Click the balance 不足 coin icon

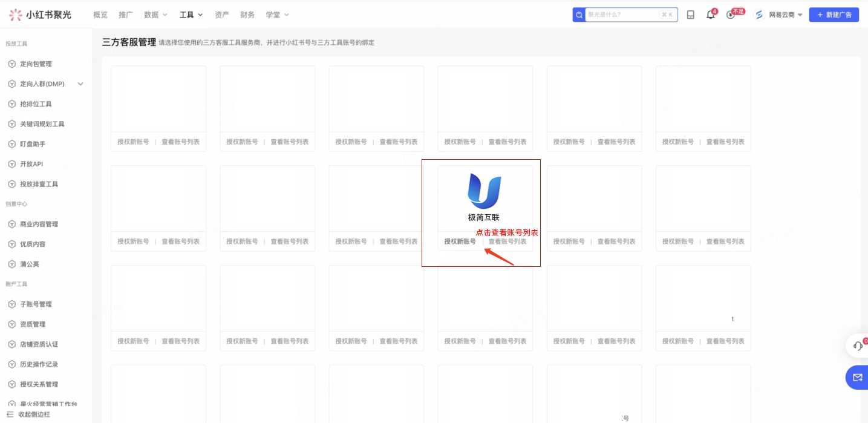(x=731, y=15)
